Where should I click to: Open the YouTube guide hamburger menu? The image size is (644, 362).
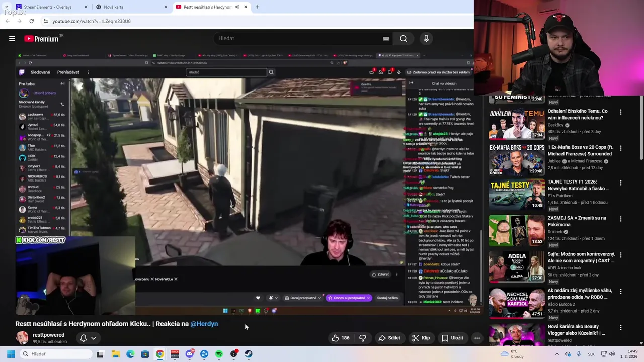[12, 39]
